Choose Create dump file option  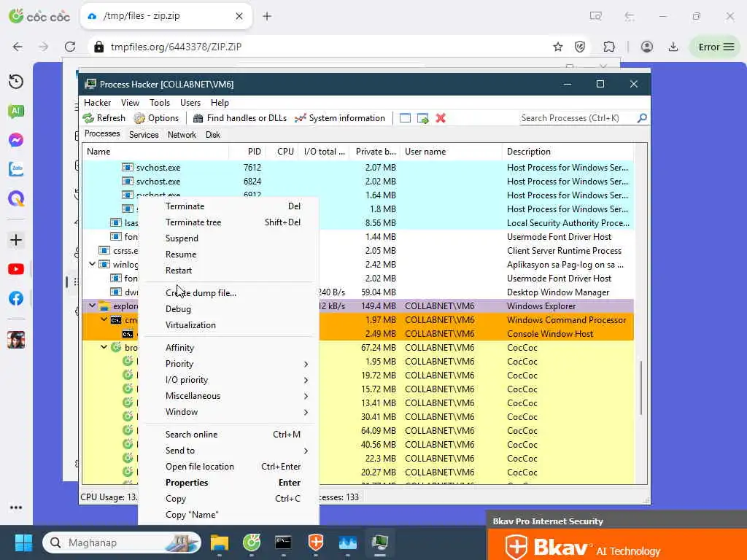228,293
